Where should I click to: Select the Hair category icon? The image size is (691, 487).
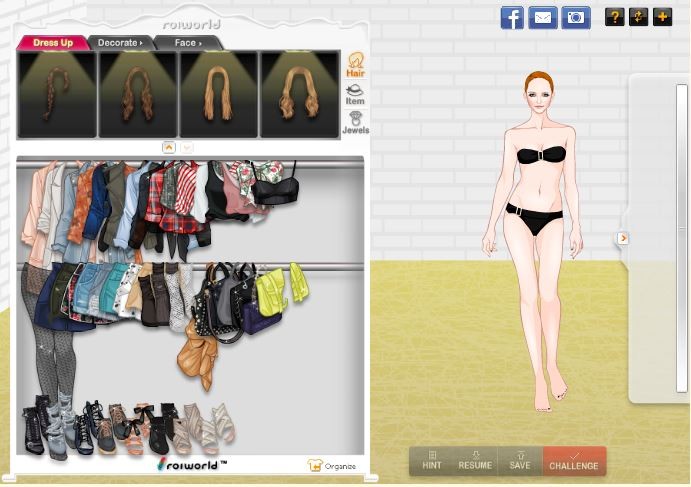355,65
